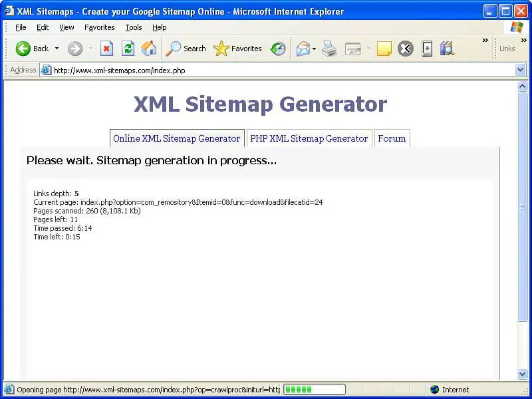This screenshot has height=399, width=532.
Task: Click the Mail envelope icon
Action: [x=303, y=49]
